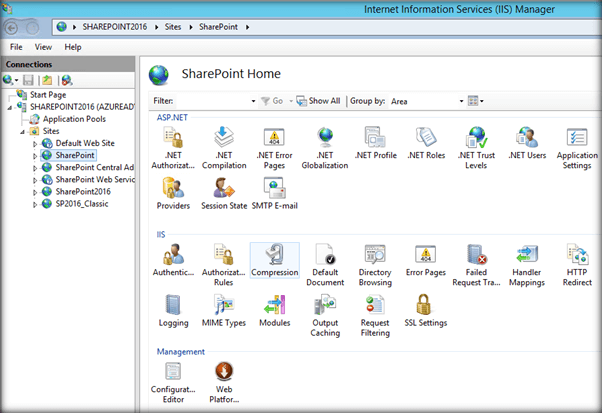This screenshot has height=413, width=602.
Task: Open MIME Types feature
Action: (223, 311)
